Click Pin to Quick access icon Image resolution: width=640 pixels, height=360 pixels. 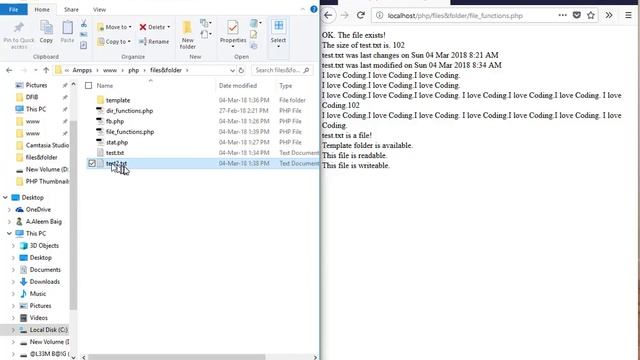[x=19, y=27]
